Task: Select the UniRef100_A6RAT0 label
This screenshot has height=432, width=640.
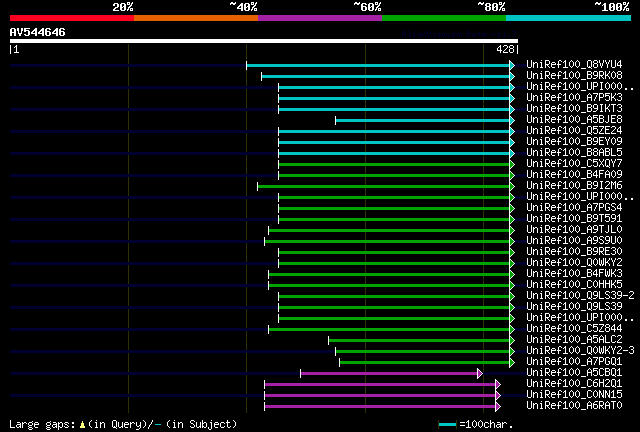Action: (x=574, y=405)
